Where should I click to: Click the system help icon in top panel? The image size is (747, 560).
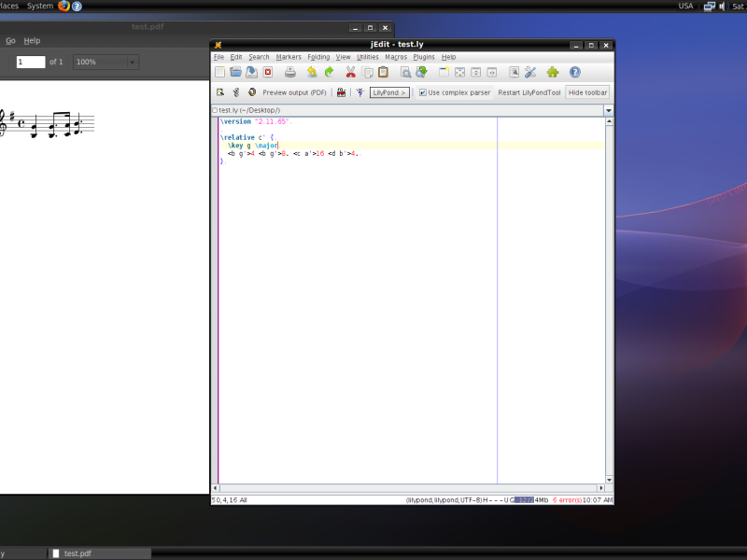click(x=77, y=7)
